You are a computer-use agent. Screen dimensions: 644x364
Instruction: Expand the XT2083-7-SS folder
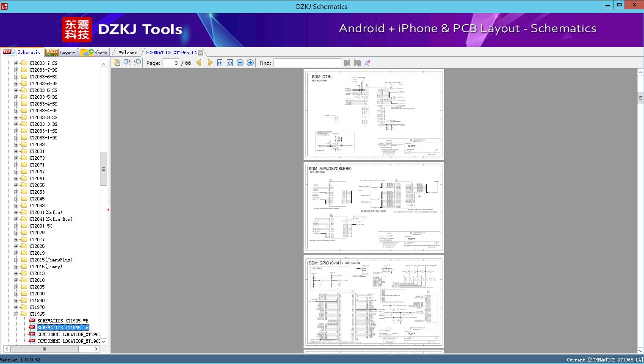(17, 63)
